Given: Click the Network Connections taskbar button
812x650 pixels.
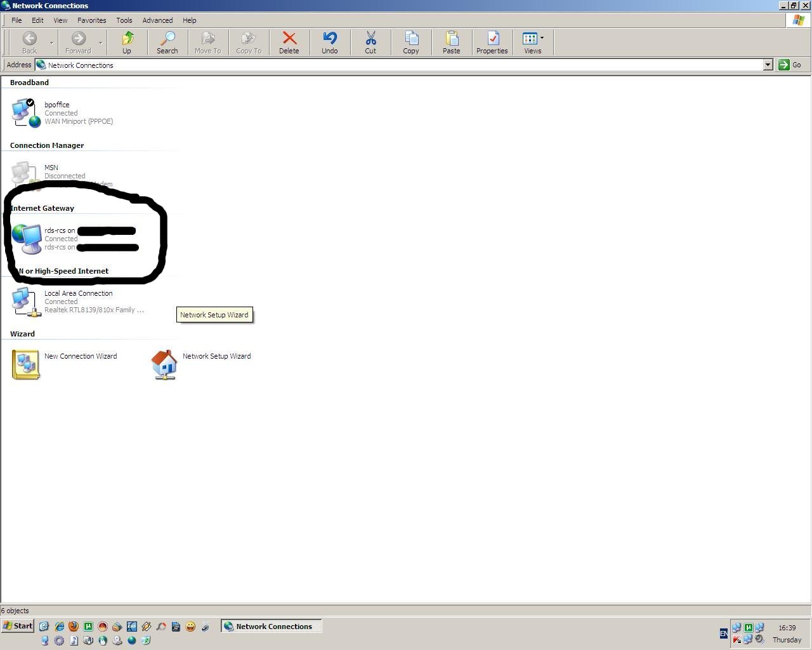Looking at the screenshot, I should (x=272, y=627).
